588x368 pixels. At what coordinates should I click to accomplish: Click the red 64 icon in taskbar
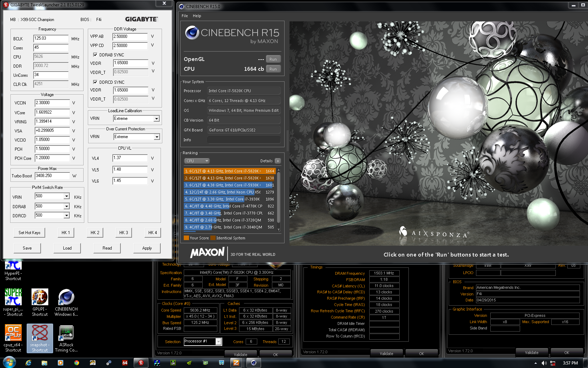click(125, 363)
